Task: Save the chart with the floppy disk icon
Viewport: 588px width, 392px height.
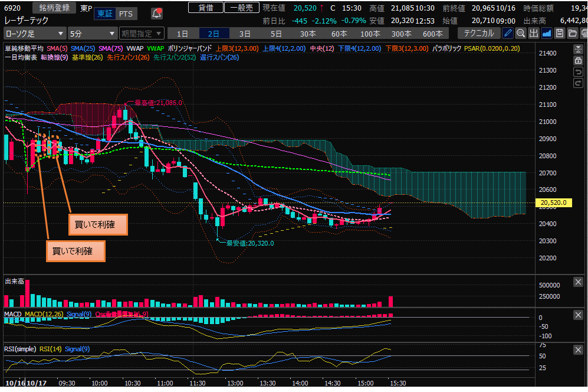Action: click(559, 33)
